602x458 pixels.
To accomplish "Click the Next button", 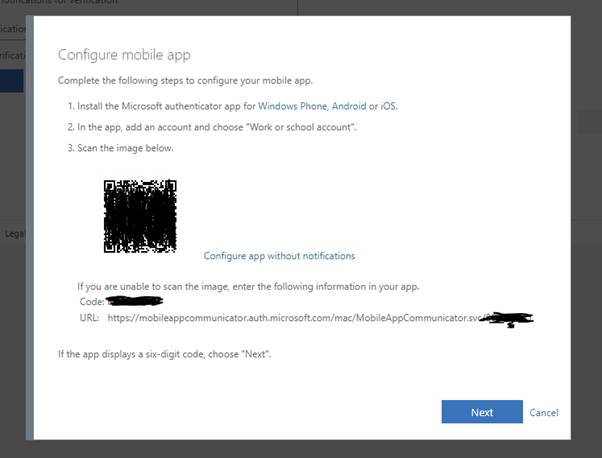I will (482, 412).
